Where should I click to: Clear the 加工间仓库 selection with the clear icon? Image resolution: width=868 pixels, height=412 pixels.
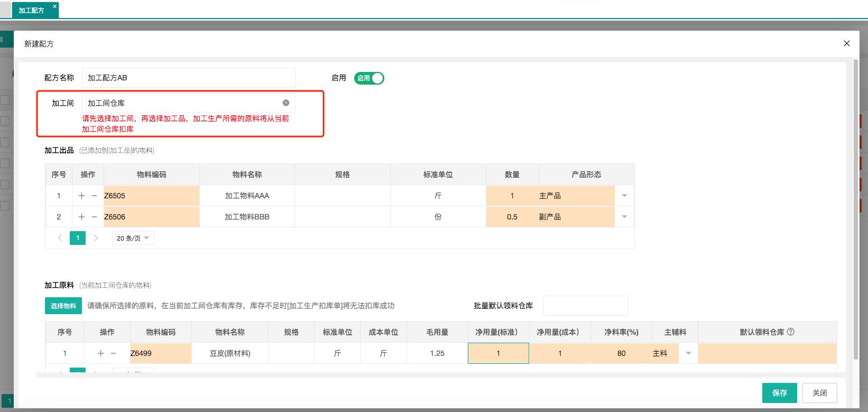[286, 103]
